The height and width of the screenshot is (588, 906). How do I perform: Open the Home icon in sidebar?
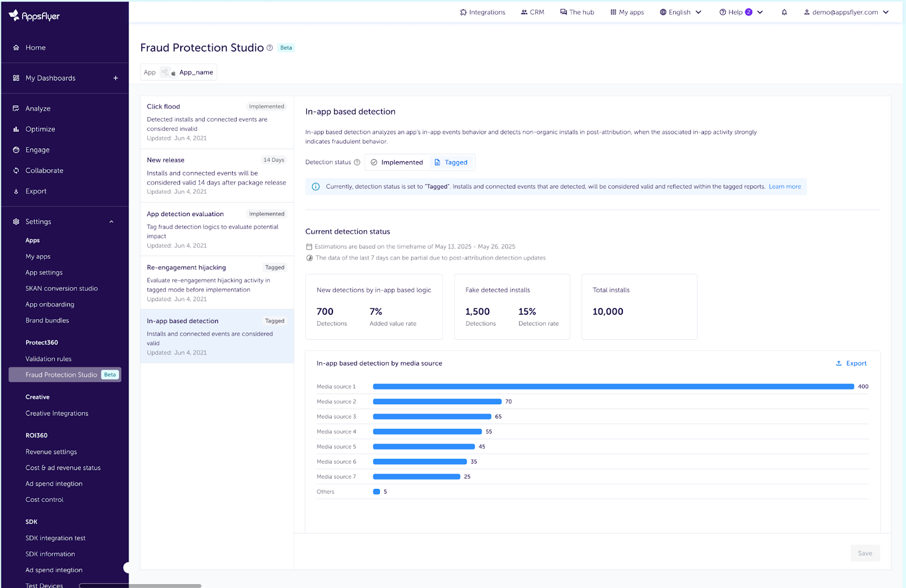pyautogui.click(x=16, y=48)
